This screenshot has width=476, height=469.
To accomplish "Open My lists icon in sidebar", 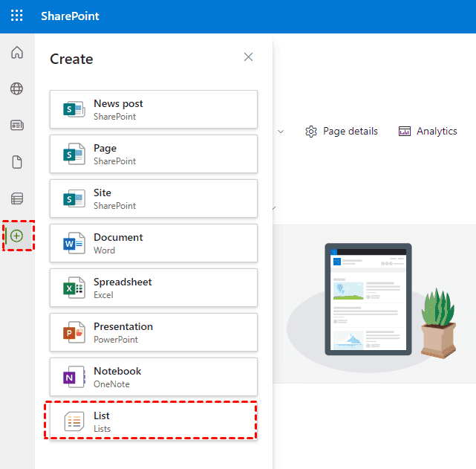I will [x=17, y=198].
